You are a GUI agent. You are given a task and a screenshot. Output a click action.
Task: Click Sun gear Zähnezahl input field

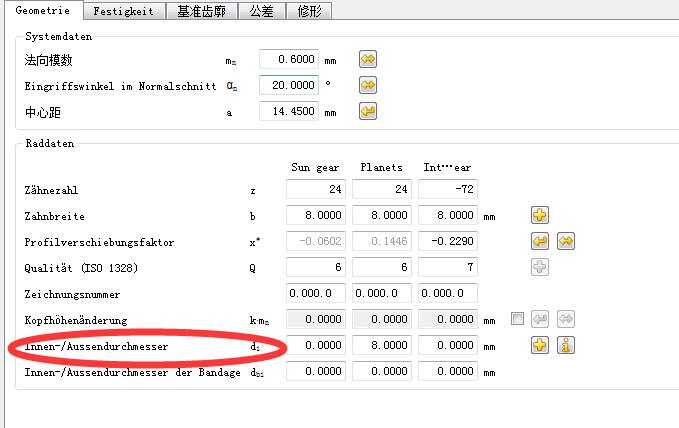click(x=316, y=189)
